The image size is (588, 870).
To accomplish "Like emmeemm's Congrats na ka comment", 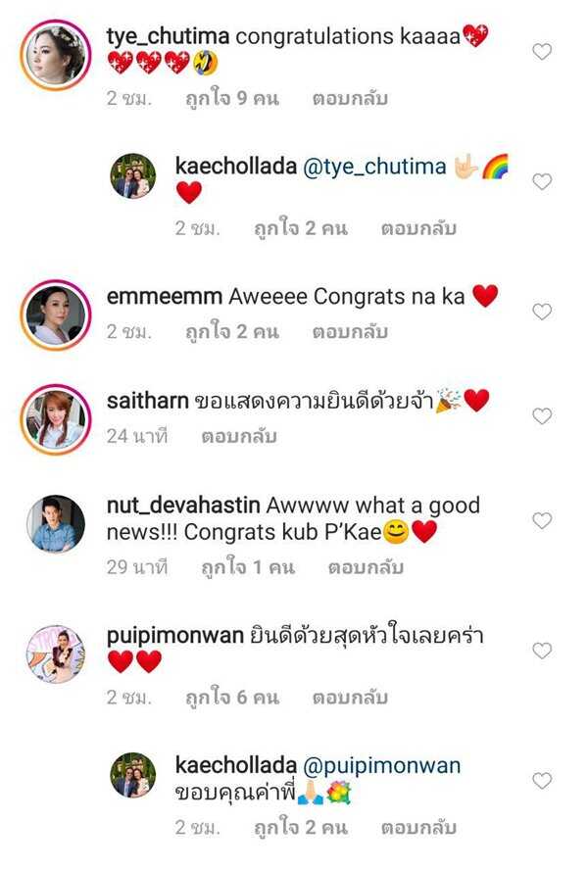I will tap(542, 312).
